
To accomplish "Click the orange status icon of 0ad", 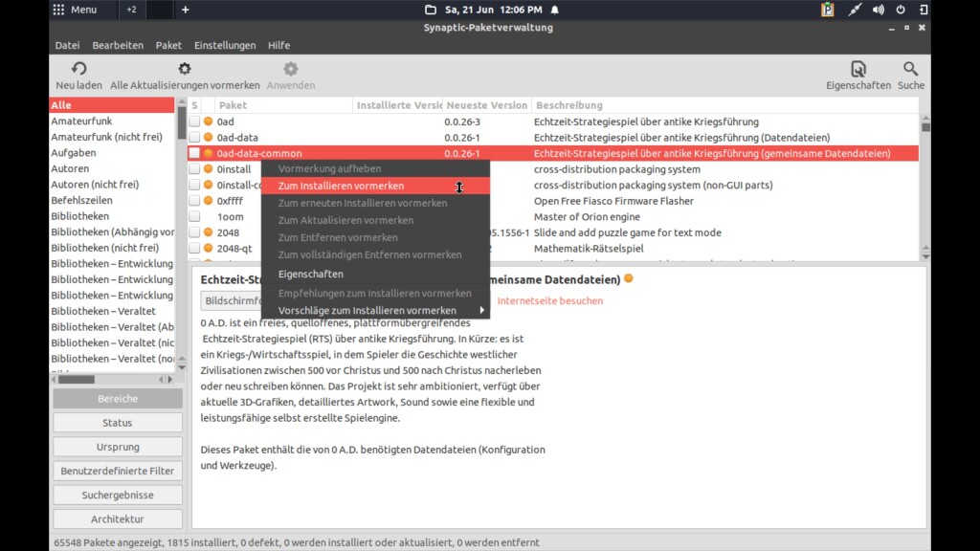I will pos(208,121).
